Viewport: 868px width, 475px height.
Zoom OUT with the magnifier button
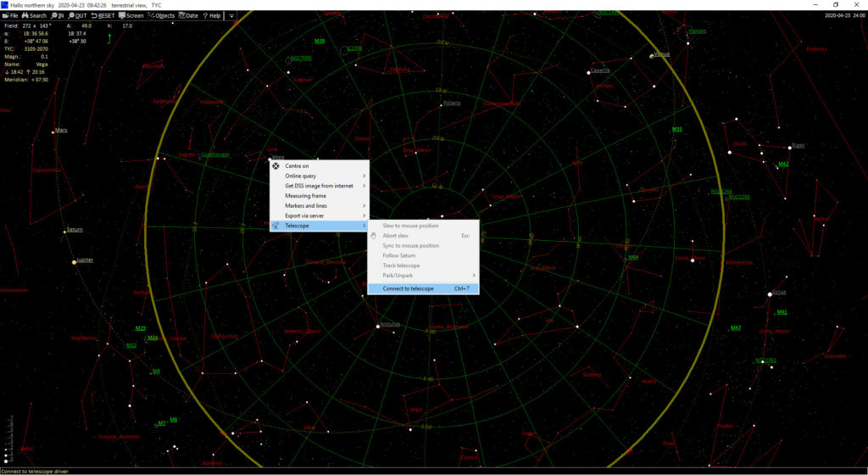78,15
